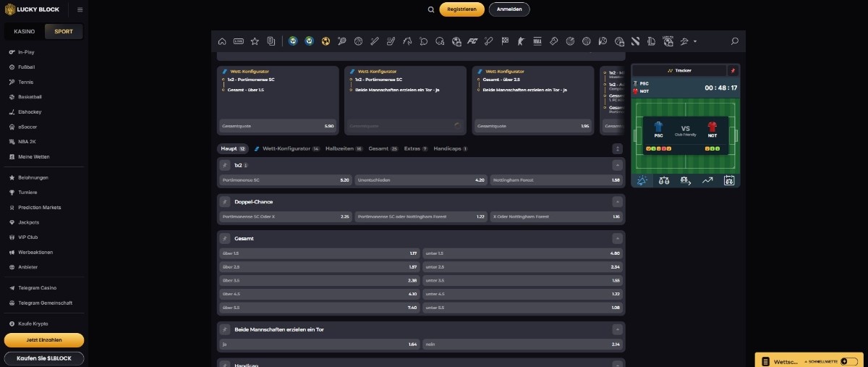Select the MMA sport icon

coord(537,41)
